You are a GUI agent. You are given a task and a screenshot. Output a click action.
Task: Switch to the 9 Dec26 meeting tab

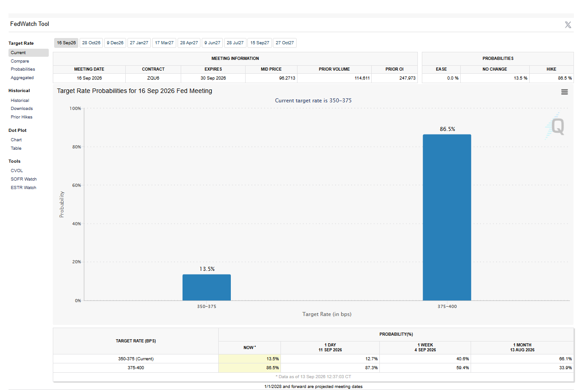click(x=115, y=43)
